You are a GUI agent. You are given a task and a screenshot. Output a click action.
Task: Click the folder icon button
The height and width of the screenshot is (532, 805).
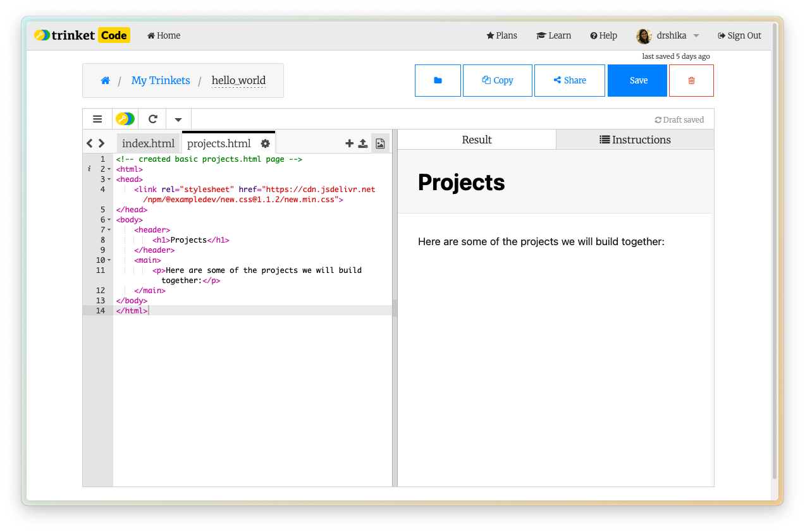coord(438,80)
